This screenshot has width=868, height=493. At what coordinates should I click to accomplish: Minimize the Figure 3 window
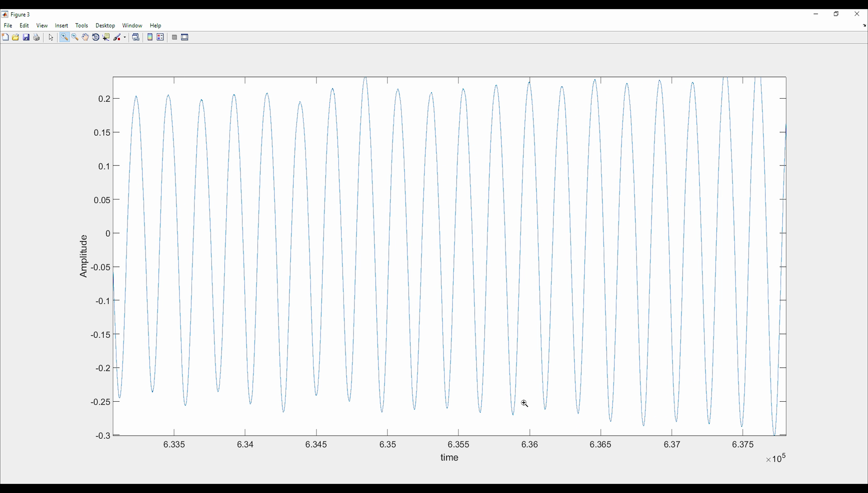click(816, 14)
